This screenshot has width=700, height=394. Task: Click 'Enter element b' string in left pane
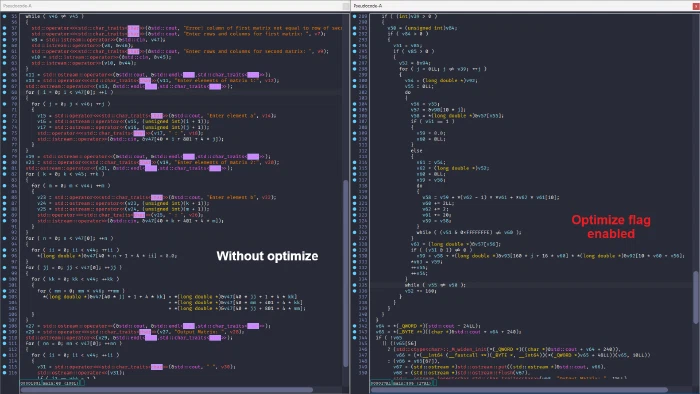point(232,197)
